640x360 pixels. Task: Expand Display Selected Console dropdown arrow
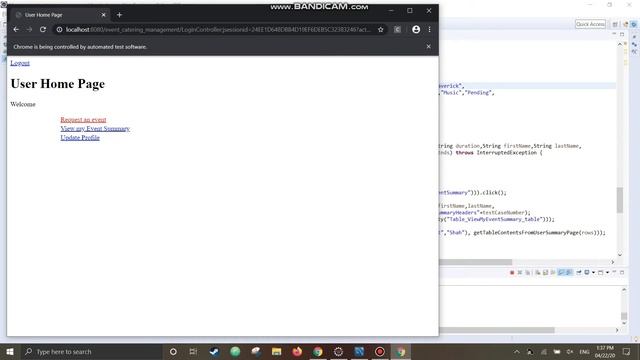coord(593,273)
